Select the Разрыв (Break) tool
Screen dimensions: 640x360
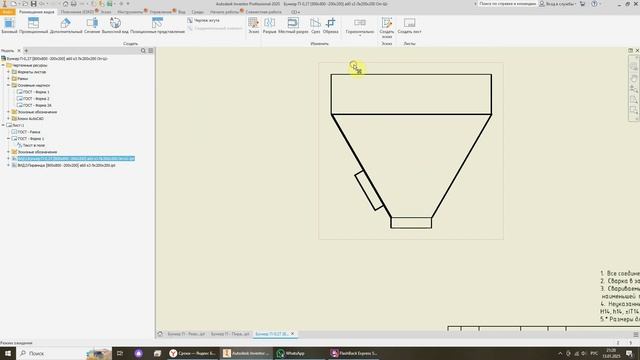[x=269, y=25]
